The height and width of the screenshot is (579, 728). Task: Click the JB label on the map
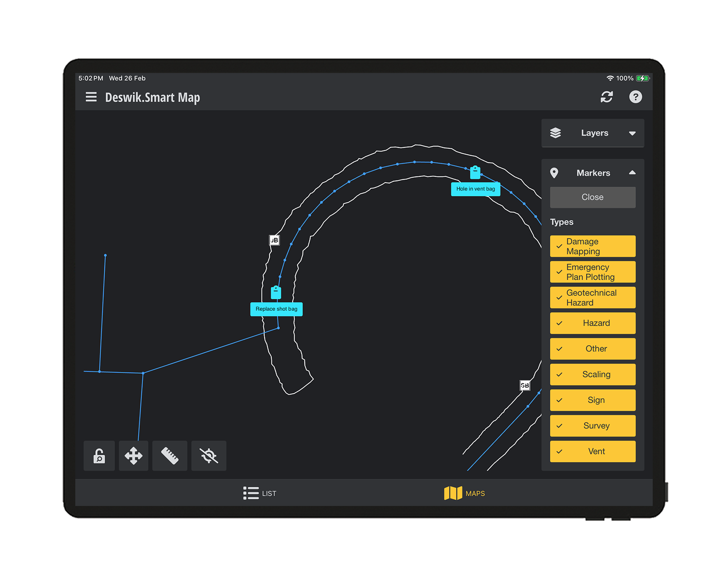(274, 241)
